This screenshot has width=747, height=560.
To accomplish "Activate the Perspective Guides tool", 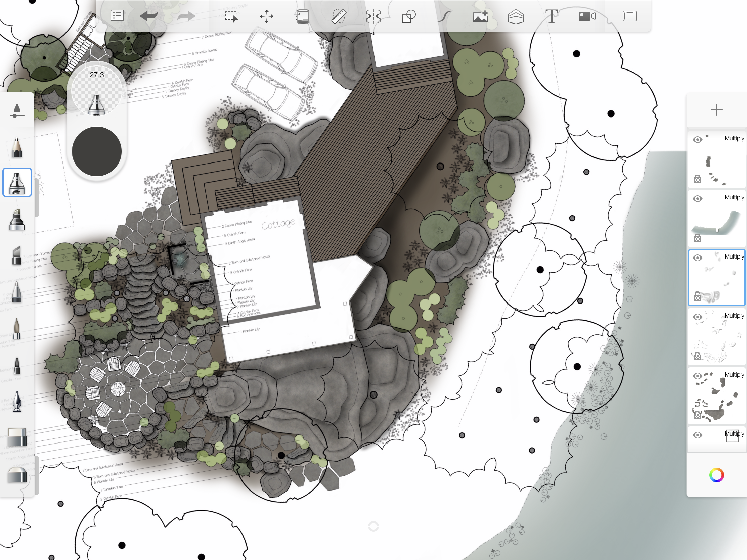I will 516,16.
